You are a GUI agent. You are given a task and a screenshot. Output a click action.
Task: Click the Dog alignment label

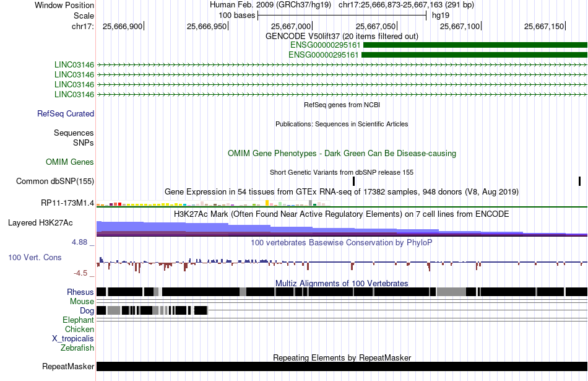pos(87,311)
